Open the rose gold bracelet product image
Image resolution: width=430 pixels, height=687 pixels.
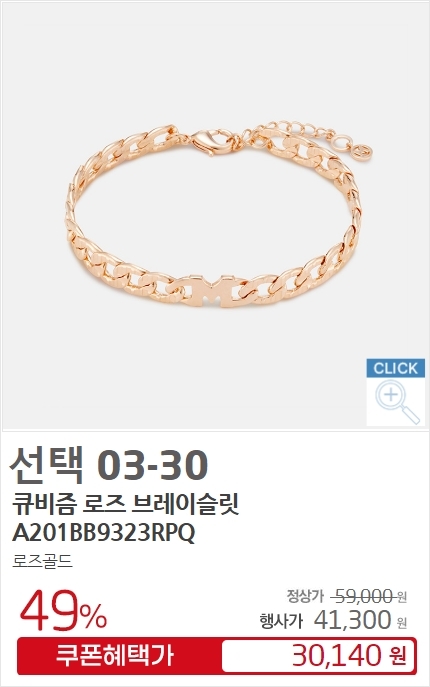(x=216, y=216)
